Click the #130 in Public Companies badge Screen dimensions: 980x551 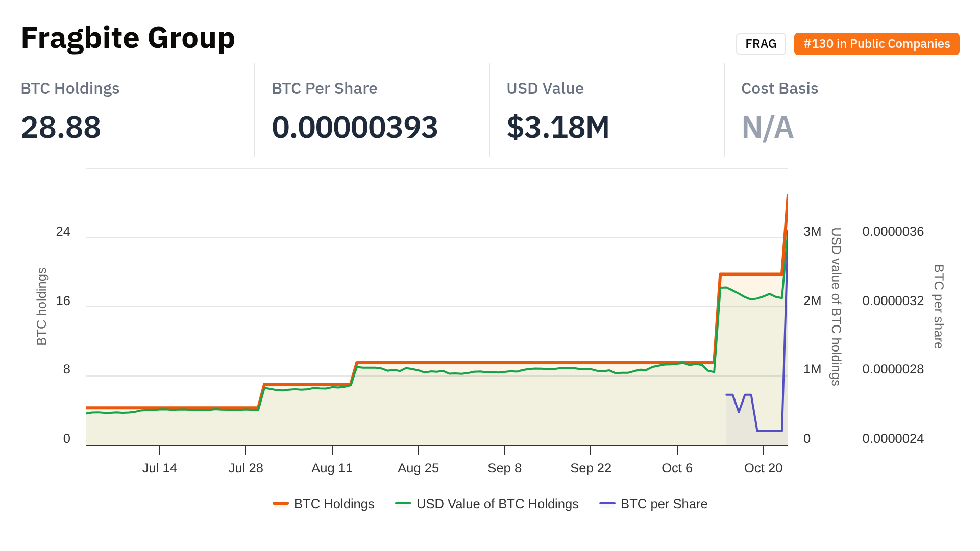tap(876, 44)
